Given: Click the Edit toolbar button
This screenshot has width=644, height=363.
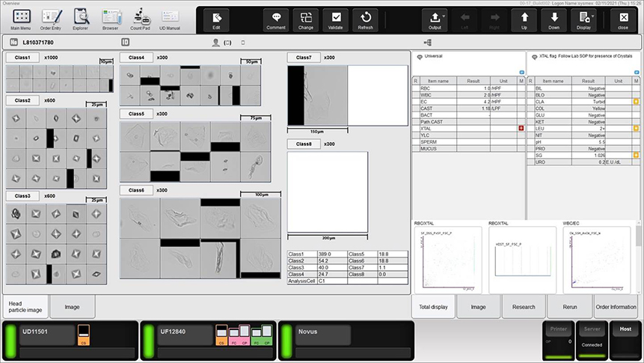Looking at the screenshot, I should [x=217, y=19].
